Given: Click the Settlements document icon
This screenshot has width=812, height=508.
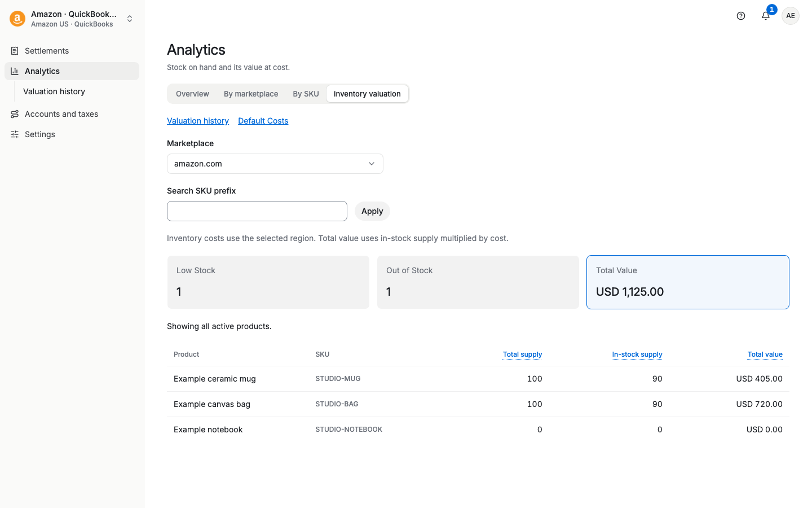Looking at the screenshot, I should point(15,51).
